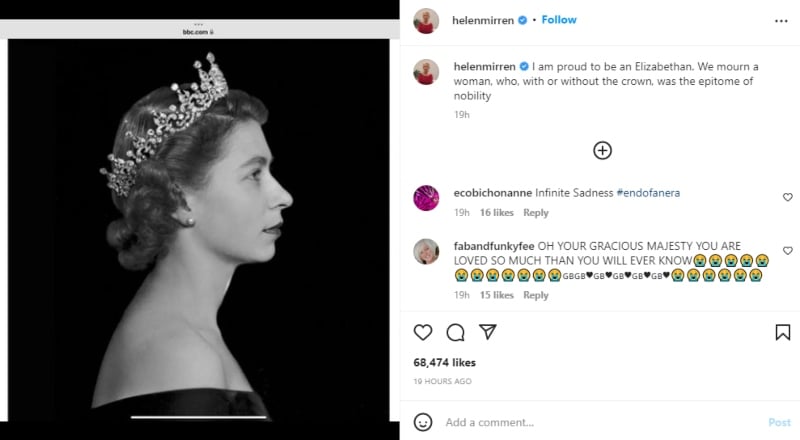
Task: Open the emoji picker in comment box
Action: [x=423, y=422]
